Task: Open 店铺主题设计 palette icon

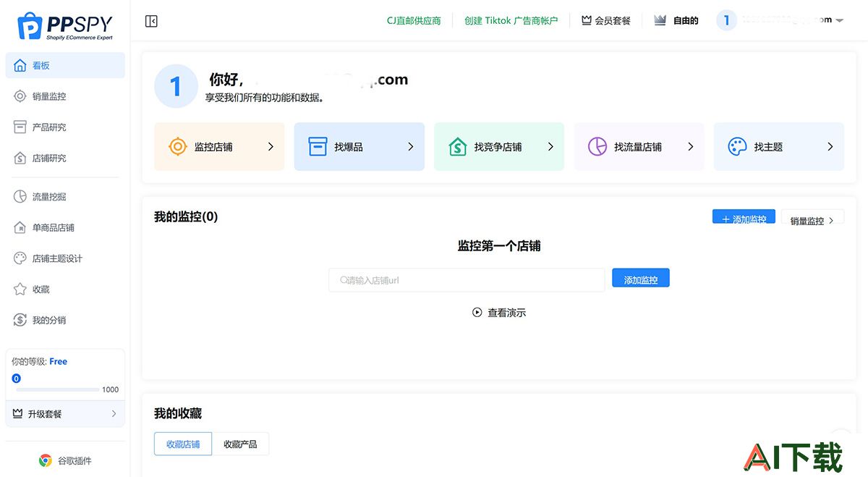Action: tap(20, 258)
